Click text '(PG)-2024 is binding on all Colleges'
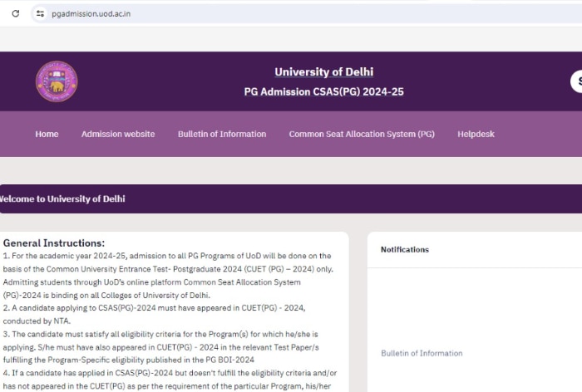 [106, 295]
